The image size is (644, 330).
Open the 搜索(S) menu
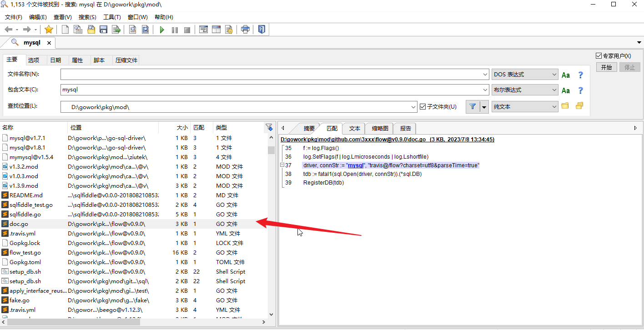87,17
